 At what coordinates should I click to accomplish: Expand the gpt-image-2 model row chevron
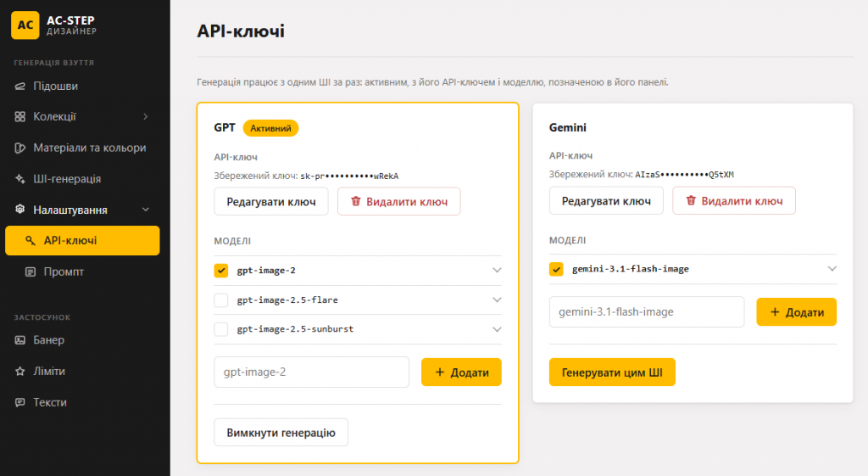click(497, 271)
